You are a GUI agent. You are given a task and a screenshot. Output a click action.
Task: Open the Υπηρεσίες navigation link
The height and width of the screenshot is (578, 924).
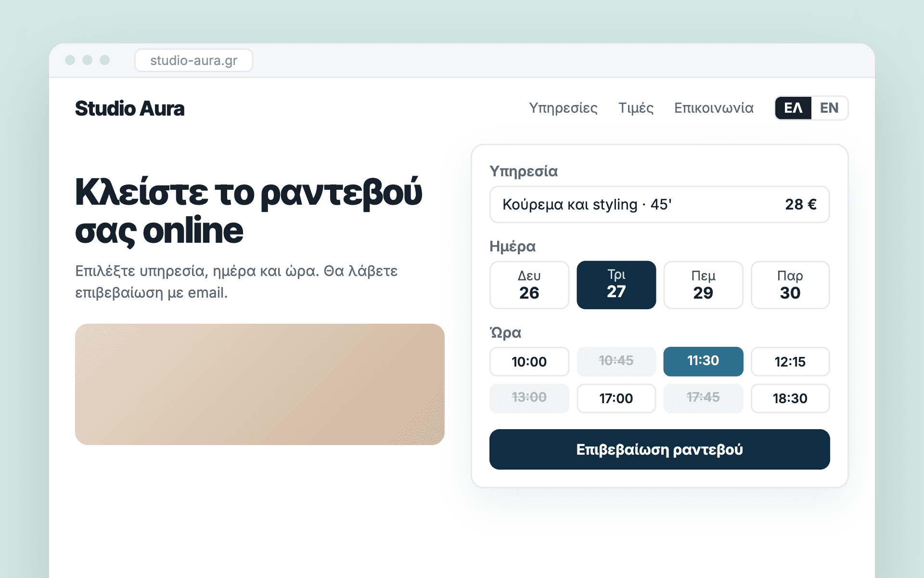[563, 108]
